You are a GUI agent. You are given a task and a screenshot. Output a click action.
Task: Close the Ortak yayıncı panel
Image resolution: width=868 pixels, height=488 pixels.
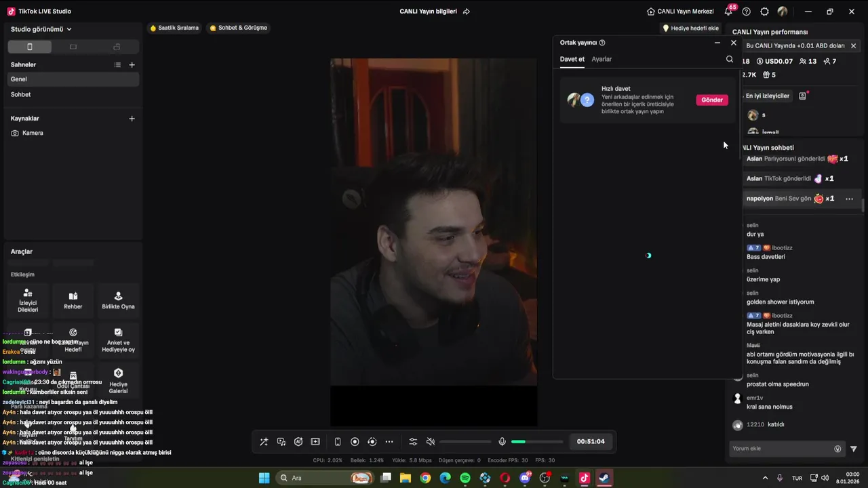click(733, 43)
